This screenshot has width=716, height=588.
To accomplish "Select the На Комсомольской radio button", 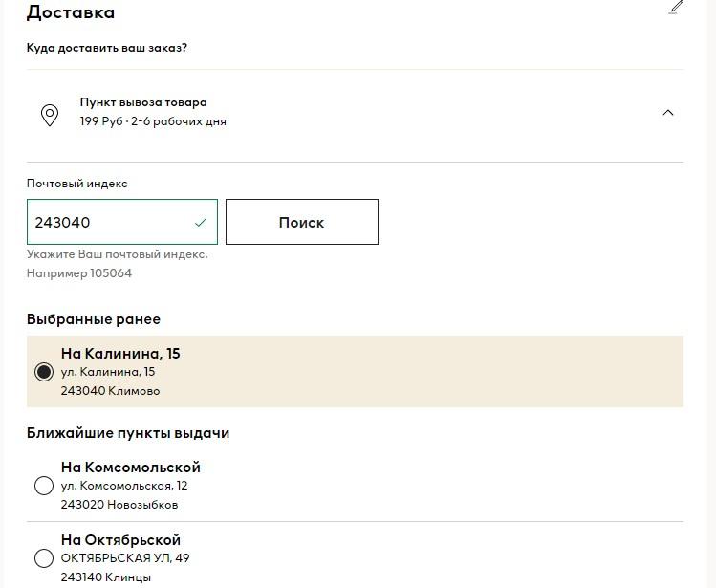I will tap(44, 486).
